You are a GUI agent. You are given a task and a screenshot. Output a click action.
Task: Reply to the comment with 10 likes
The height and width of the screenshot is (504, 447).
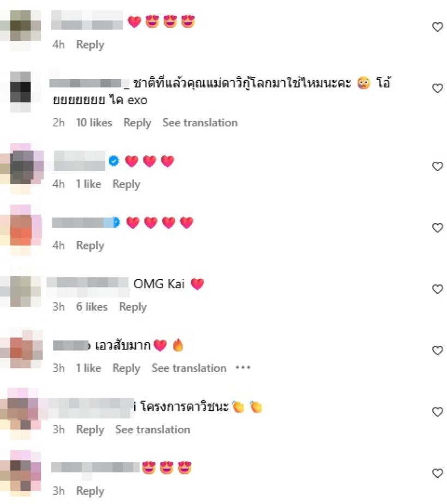tap(137, 123)
